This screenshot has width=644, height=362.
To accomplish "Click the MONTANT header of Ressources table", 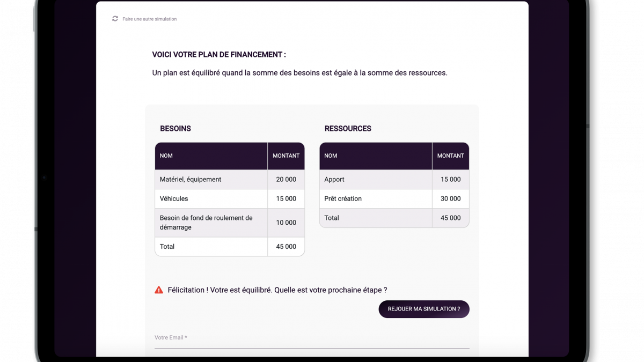I will 451,156.
